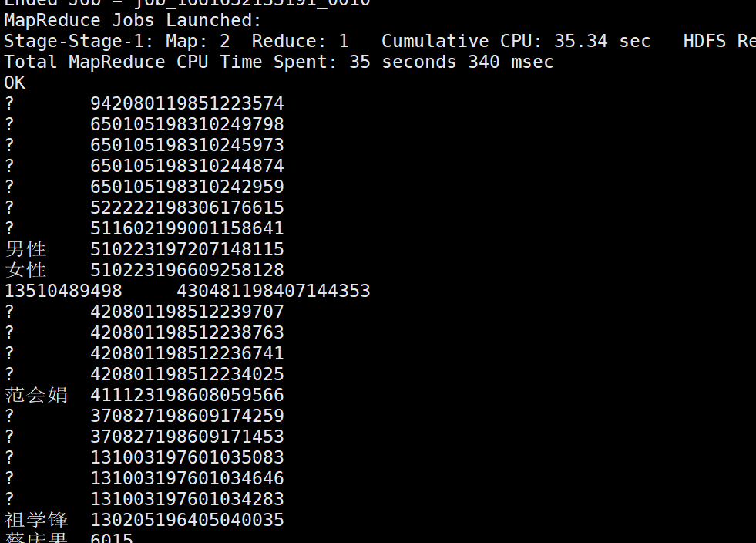
Task: Click the number 130205196405040035
Action: (x=187, y=520)
